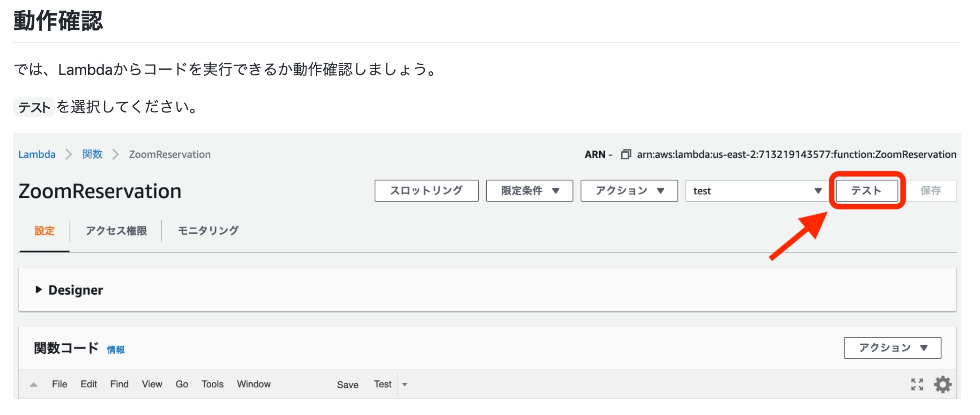This screenshot has width=980, height=415.
Task: Click the スロットリング button
Action: (426, 191)
